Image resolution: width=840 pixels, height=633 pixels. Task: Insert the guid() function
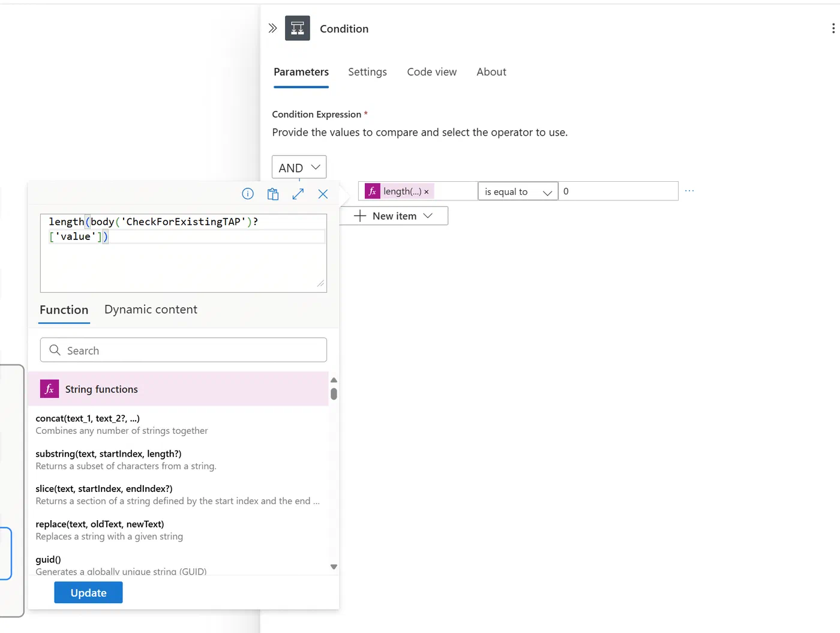click(178, 565)
